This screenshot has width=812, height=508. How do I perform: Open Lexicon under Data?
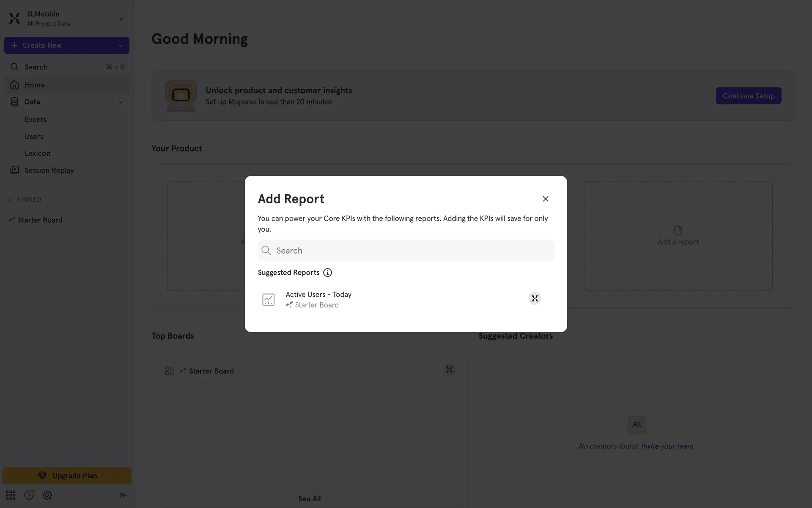tap(37, 153)
